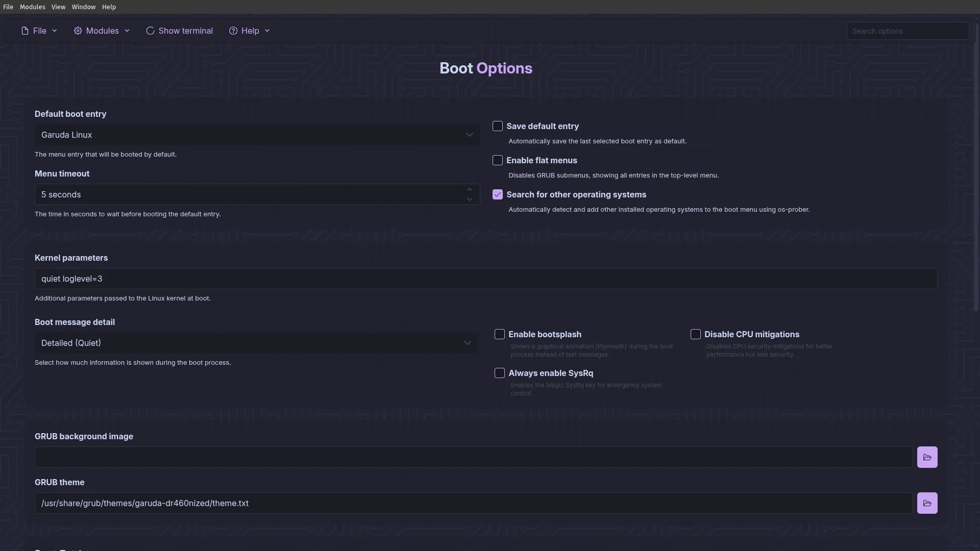The height and width of the screenshot is (551, 980).
Task: Focus the Search options field
Action: tap(908, 31)
